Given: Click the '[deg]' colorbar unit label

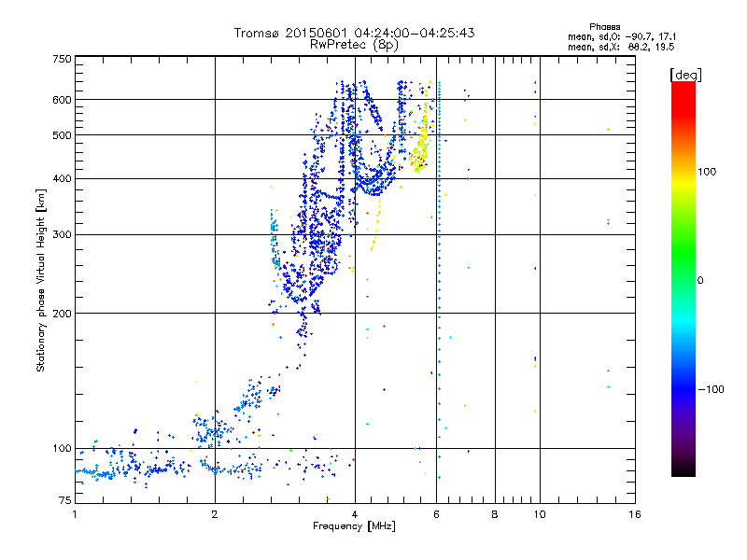Looking at the screenshot, I should 685,75.
